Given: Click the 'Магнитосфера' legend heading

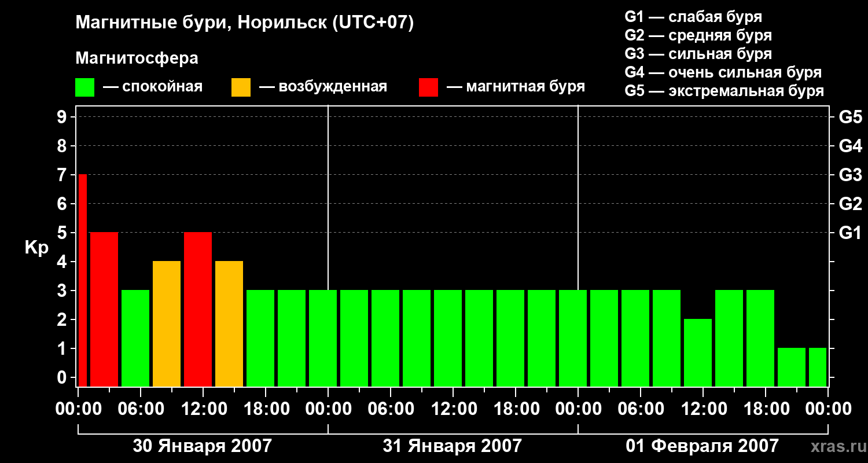Looking at the screenshot, I should [137, 58].
